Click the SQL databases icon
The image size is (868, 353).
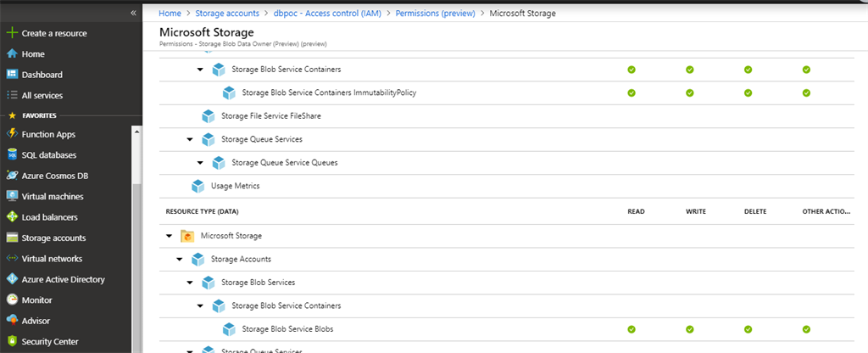[x=12, y=155]
